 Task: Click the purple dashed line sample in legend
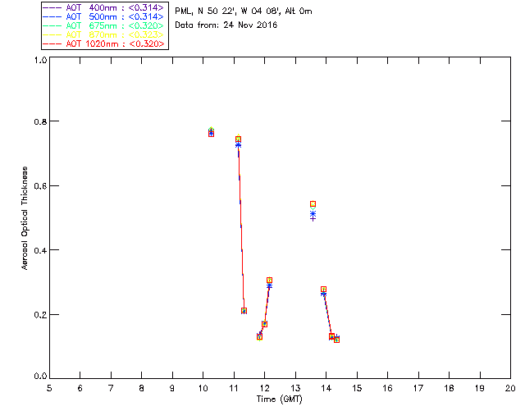click(52, 7)
